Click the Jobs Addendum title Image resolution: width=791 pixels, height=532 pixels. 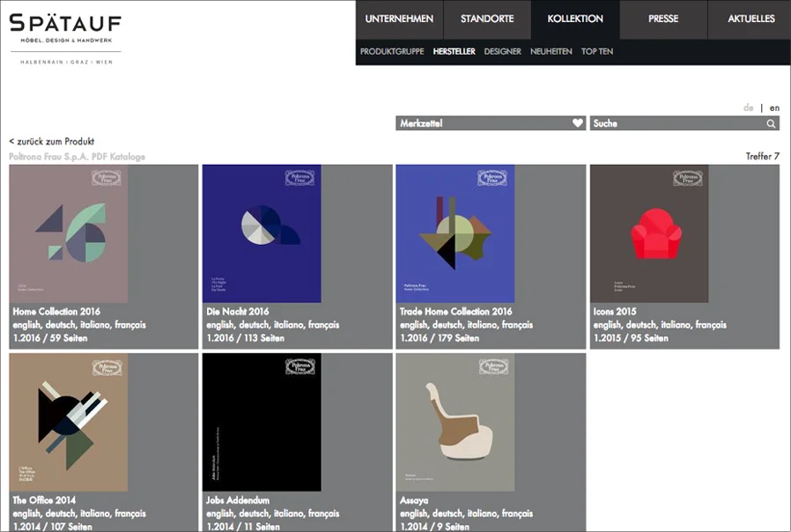click(x=238, y=500)
